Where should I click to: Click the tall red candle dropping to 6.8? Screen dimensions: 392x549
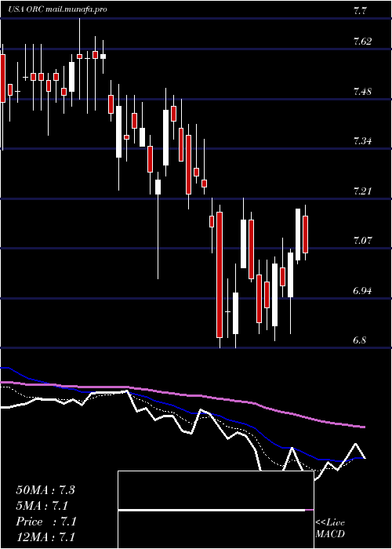[x=220, y=274]
